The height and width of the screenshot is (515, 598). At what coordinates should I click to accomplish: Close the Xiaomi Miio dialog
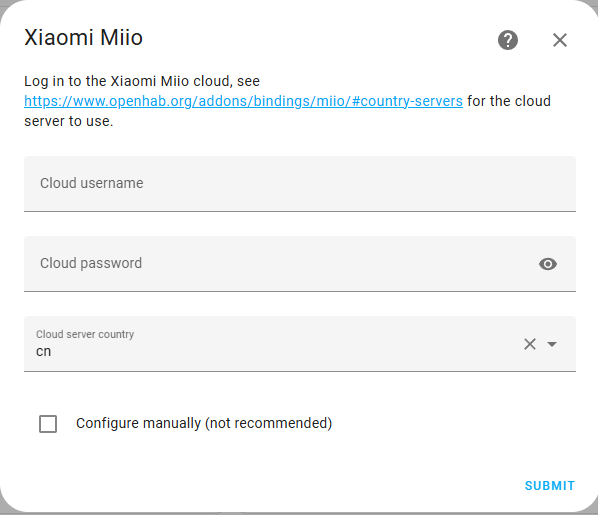coord(559,40)
